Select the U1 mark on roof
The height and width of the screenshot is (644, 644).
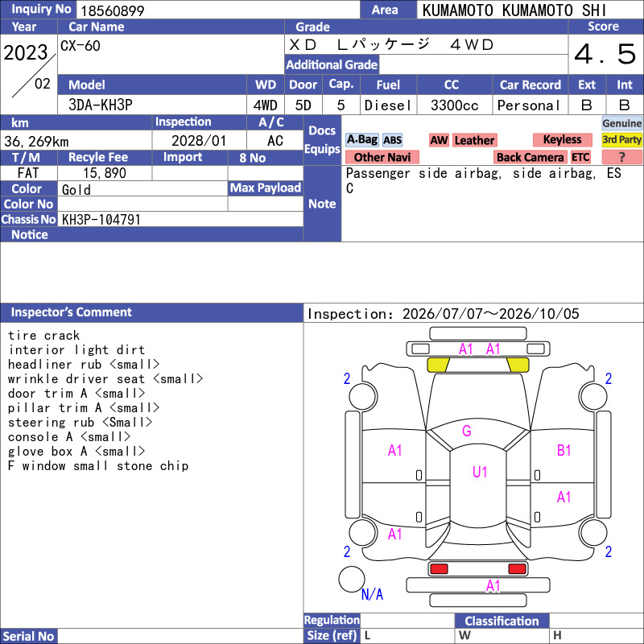coord(480,472)
